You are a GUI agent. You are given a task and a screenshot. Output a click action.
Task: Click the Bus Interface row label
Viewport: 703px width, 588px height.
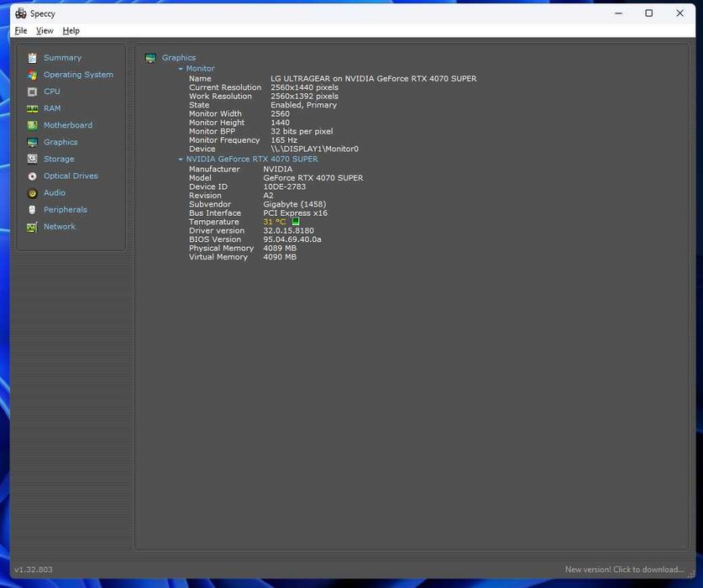tap(215, 213)
